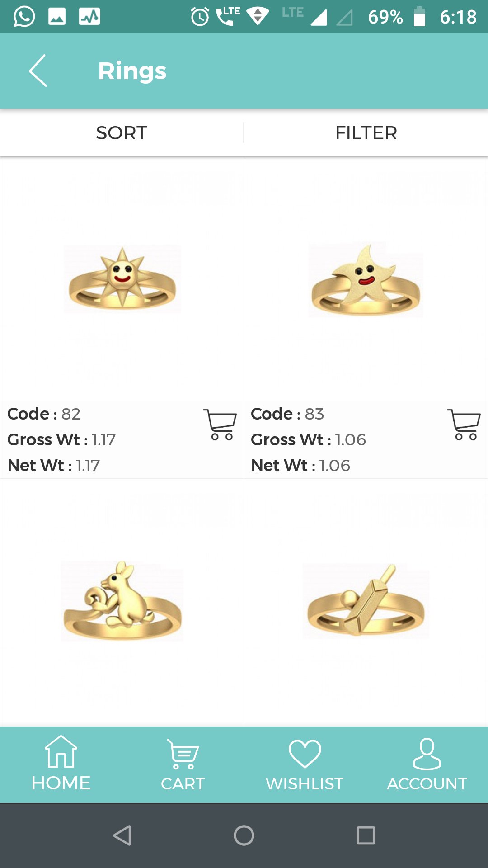This screenshot has width=488, height=868.
Task: Add ring Code 82 to cart
Action: [x=220, y=425]
